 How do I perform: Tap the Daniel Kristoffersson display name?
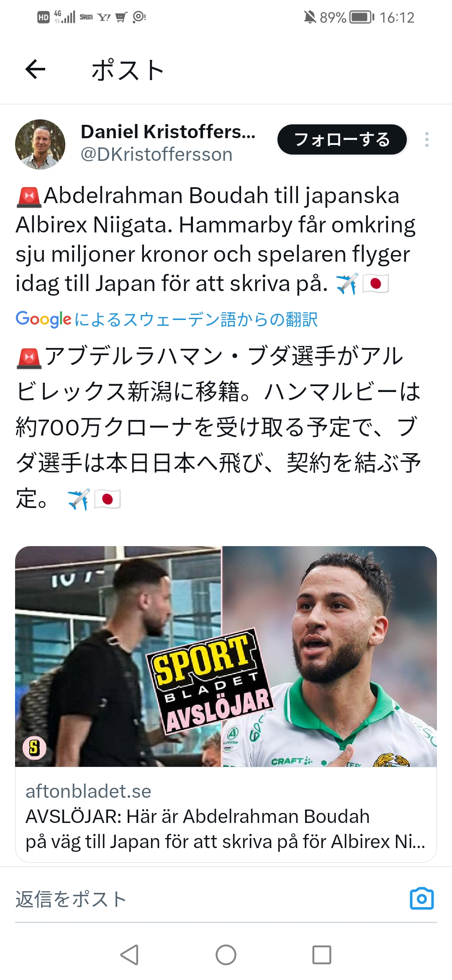pos(168,132)
